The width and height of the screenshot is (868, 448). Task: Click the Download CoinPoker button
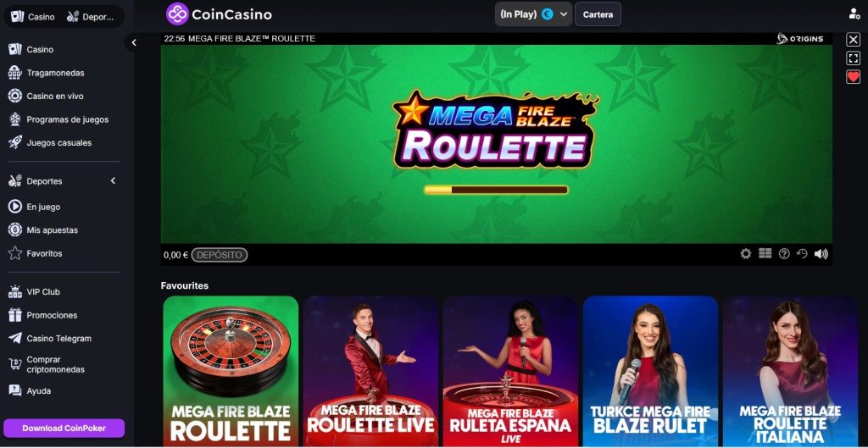(x=64, y=428)
